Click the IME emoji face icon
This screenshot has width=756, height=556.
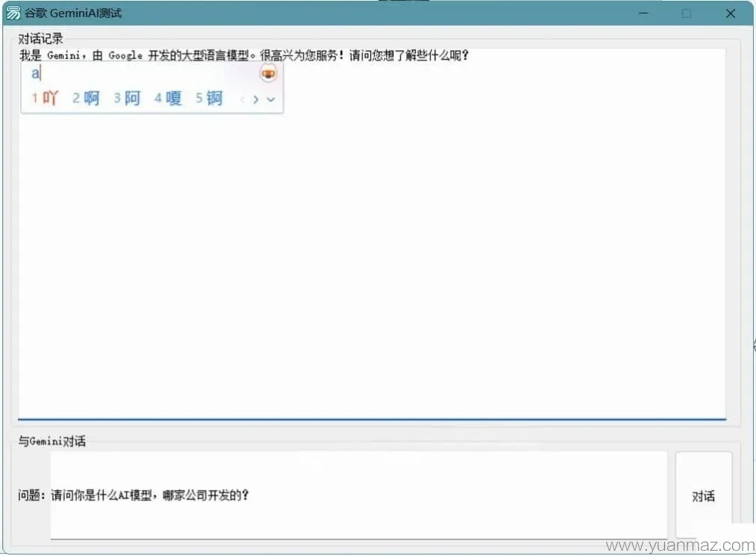point(268,74)
